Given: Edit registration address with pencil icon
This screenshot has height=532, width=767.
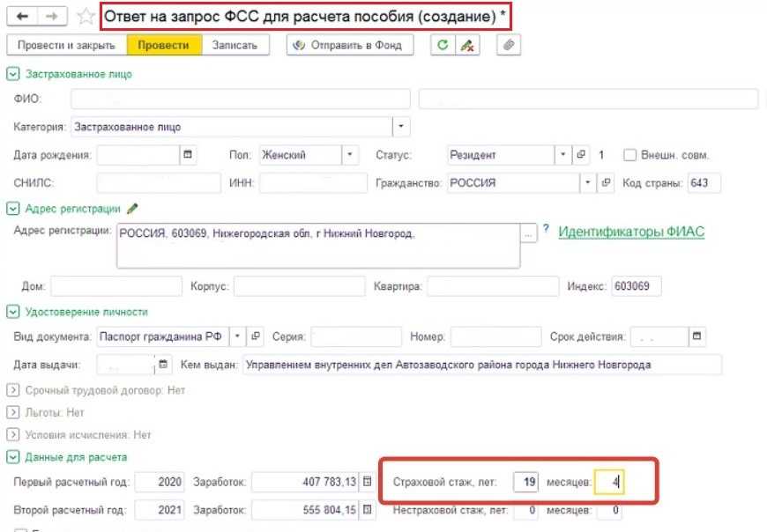Looking at the screenshot, I should pyautogui.click(x=133, y=209).
